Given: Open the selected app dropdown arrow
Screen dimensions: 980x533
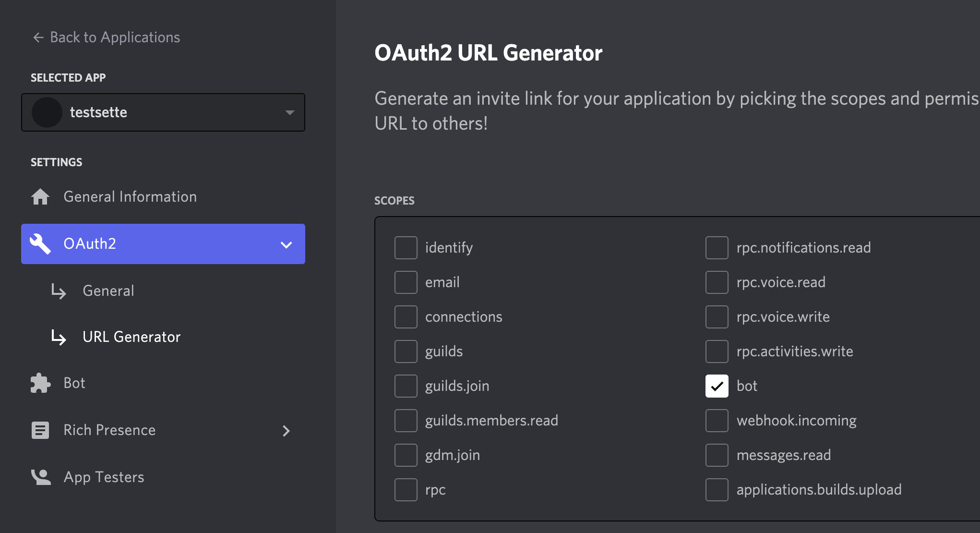Looking at the screenshot, I should 289,112.
